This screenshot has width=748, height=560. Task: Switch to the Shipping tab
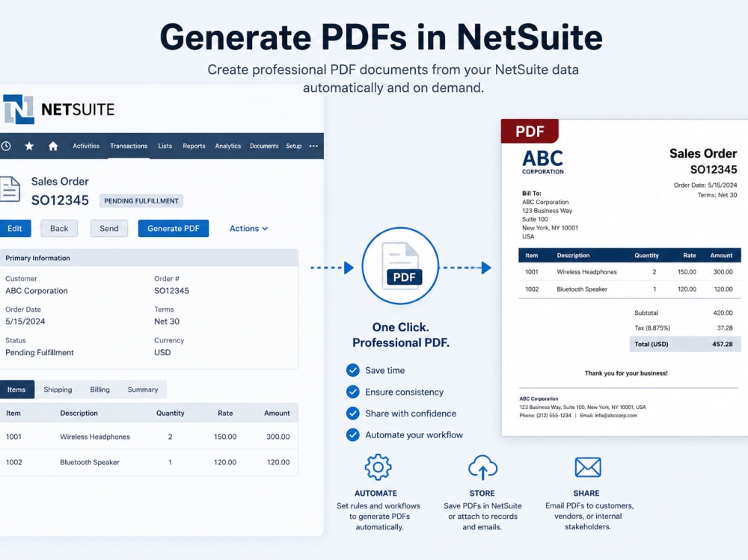[58, 390]
